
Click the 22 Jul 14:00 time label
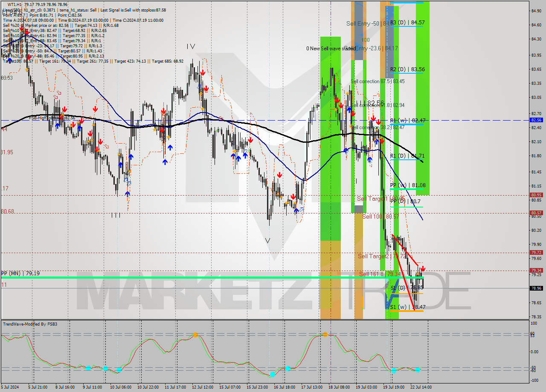point(421,387)
